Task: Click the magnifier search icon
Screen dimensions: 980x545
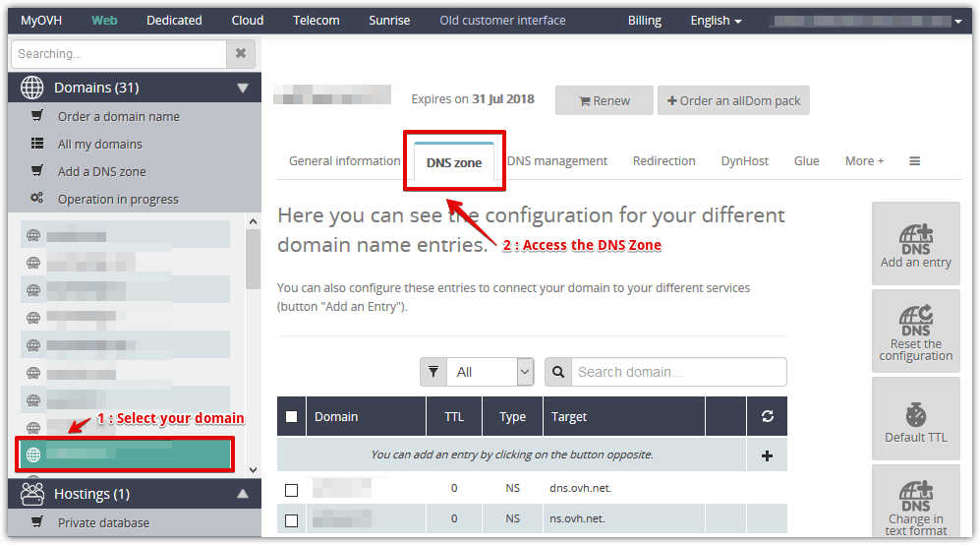Action: coord(558,372)
